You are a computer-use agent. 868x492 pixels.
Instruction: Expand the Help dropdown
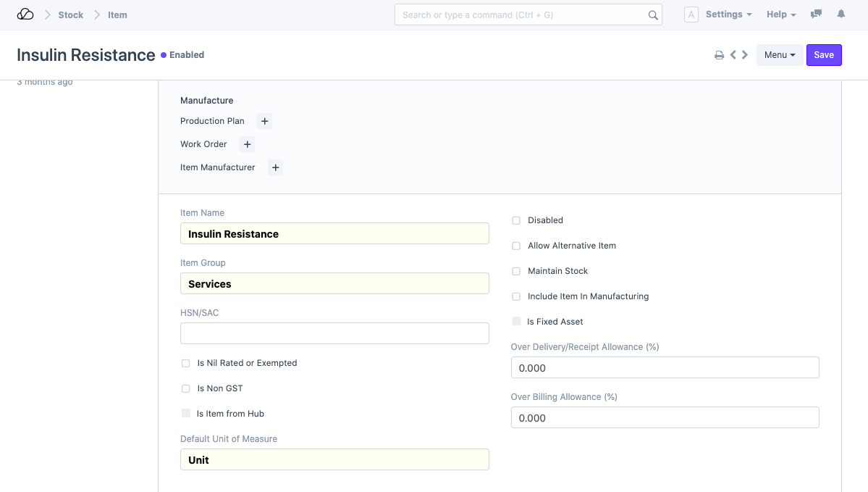coord(781,14)
